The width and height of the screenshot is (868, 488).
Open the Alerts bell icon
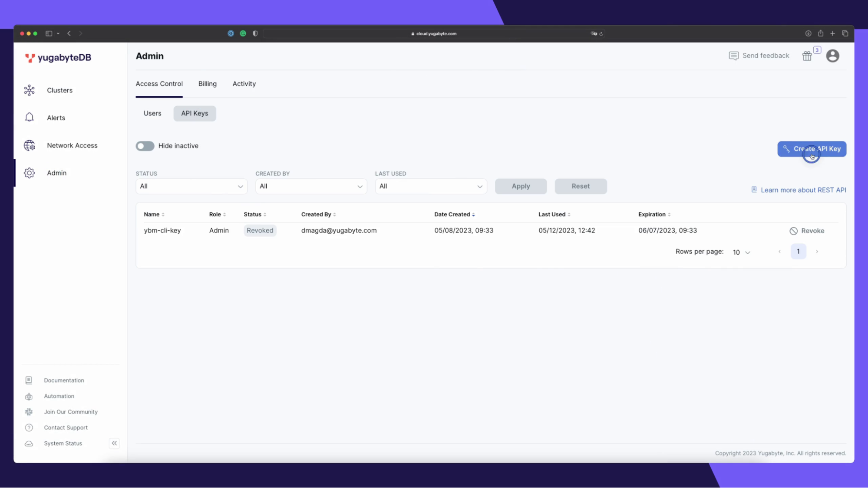[29, 118]
